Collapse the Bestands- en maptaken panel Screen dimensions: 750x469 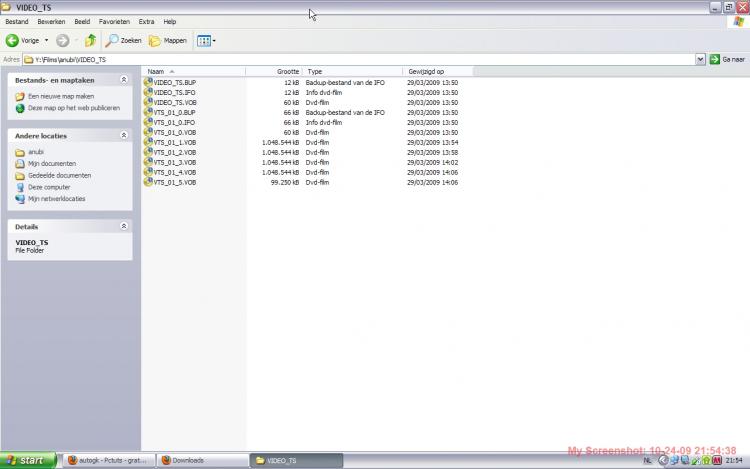123,80
